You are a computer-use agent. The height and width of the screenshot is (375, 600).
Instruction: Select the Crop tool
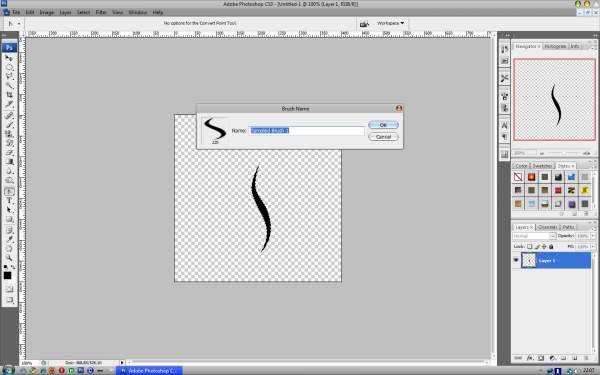click(x=9, y=95)
